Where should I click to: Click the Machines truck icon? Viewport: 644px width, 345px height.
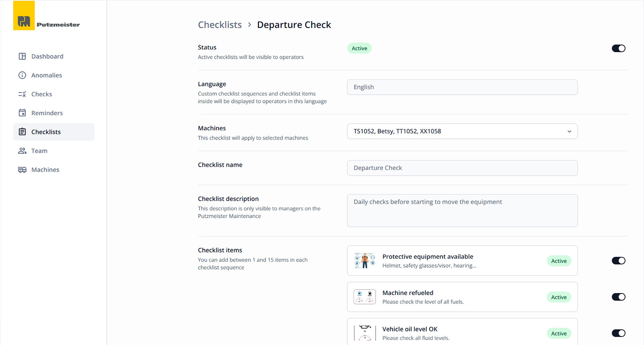point(22,170)
